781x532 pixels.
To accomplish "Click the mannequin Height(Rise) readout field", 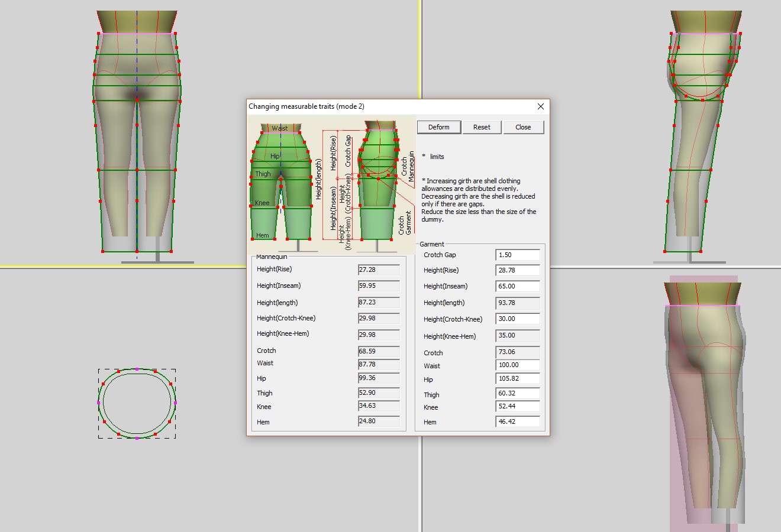I will (x=379, y=270).
